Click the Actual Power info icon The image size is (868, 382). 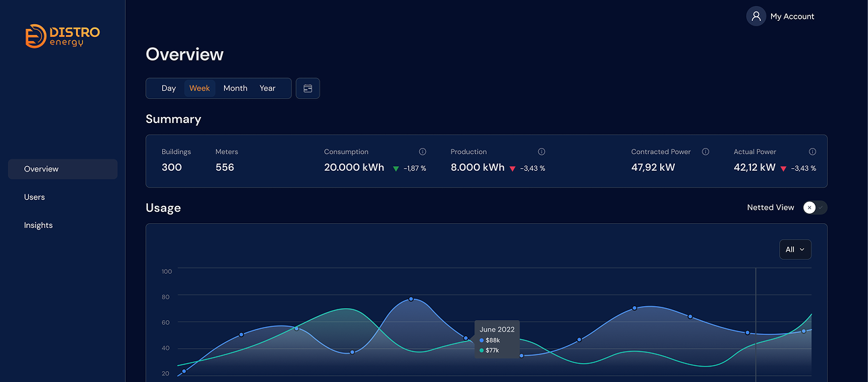click(812, 152)
